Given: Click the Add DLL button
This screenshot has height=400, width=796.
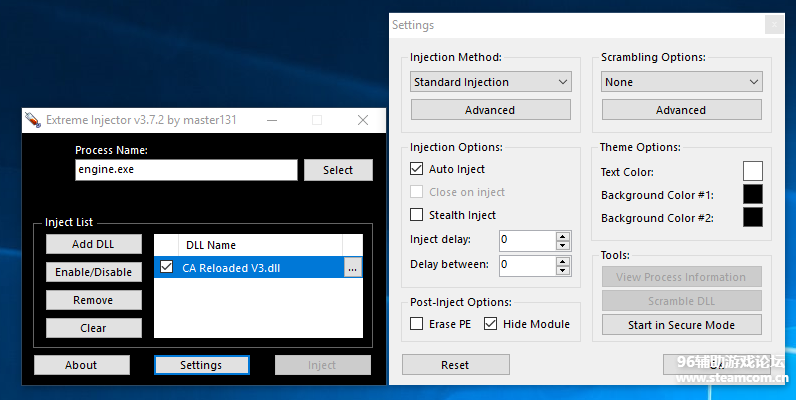Looking at the screenshot, I should coord(93,244).
